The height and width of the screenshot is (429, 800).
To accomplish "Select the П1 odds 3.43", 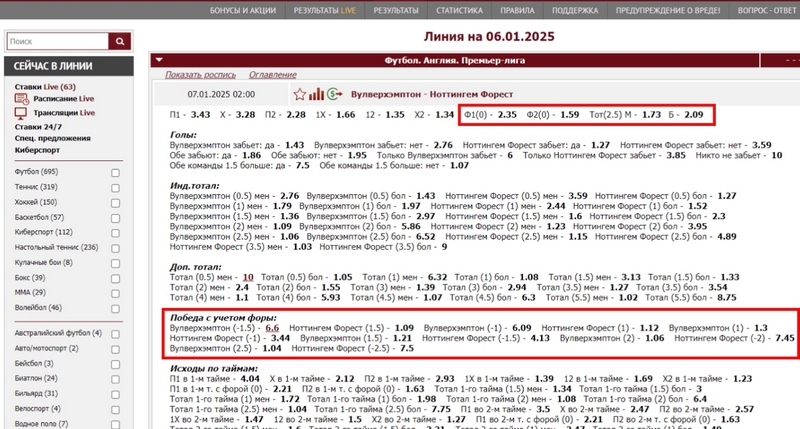I will click(x=200, y=115).
